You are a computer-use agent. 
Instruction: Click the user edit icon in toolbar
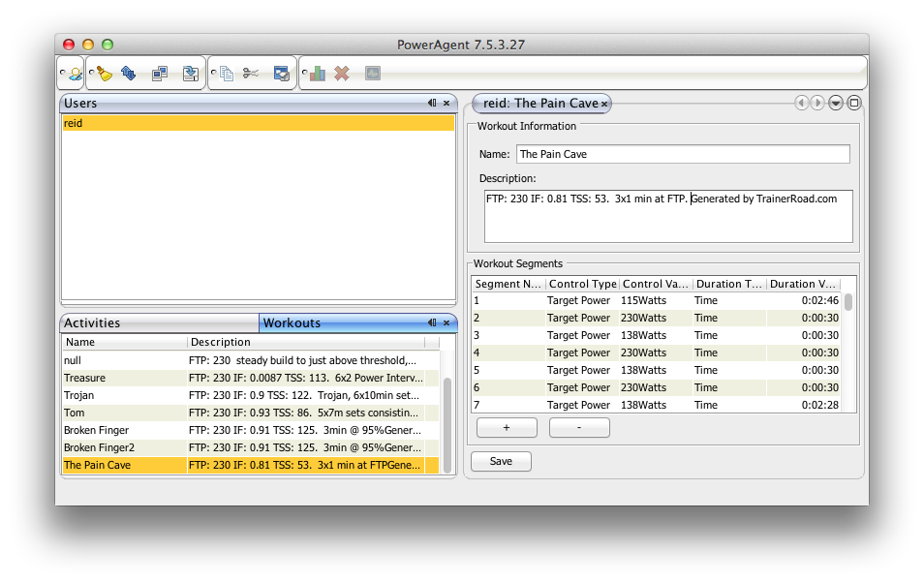tap(76, 74)
